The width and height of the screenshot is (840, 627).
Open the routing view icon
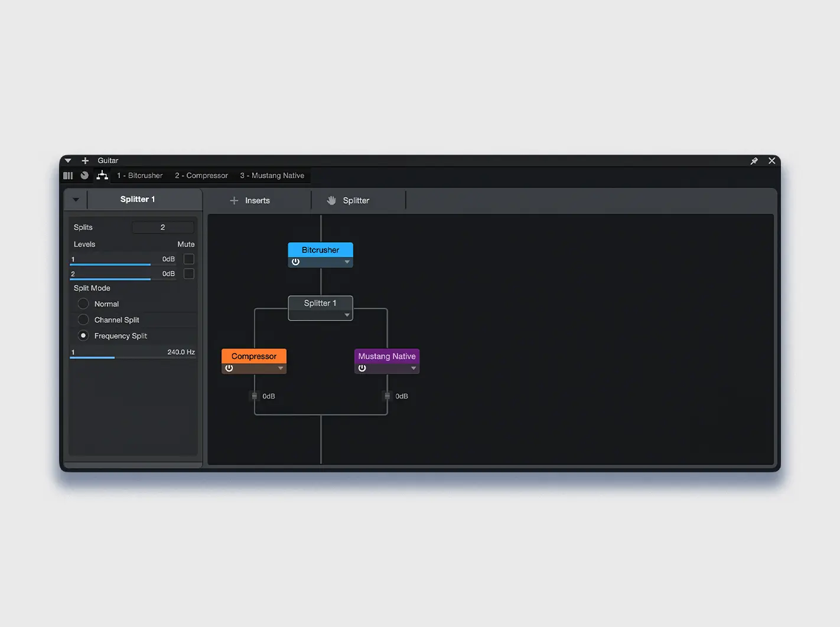point(102,175)
